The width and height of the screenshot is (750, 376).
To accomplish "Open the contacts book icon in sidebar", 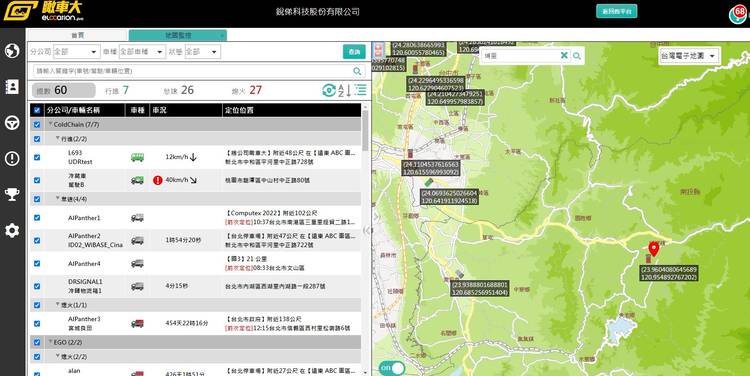I will point(12,87).
